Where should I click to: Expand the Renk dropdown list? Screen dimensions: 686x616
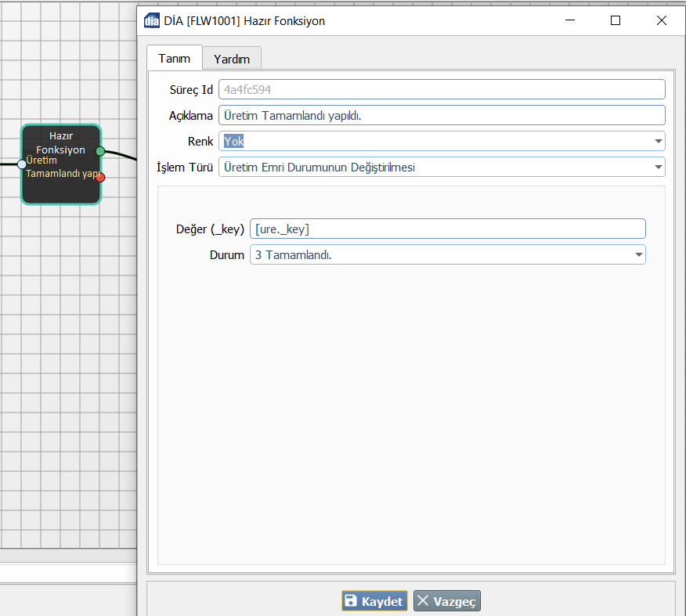pos(658,142)
